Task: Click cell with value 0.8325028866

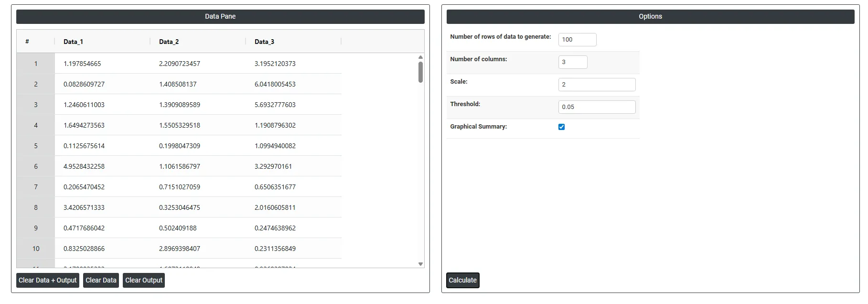Action: click(103, 249)
